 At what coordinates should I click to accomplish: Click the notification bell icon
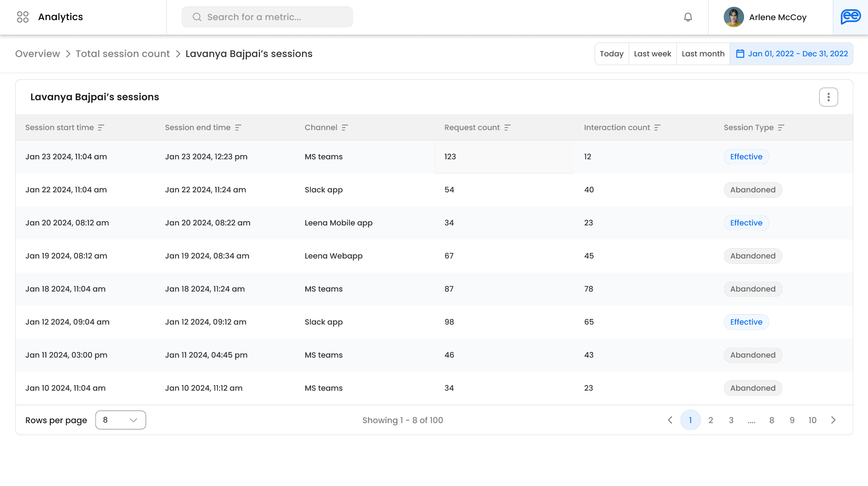688,17
